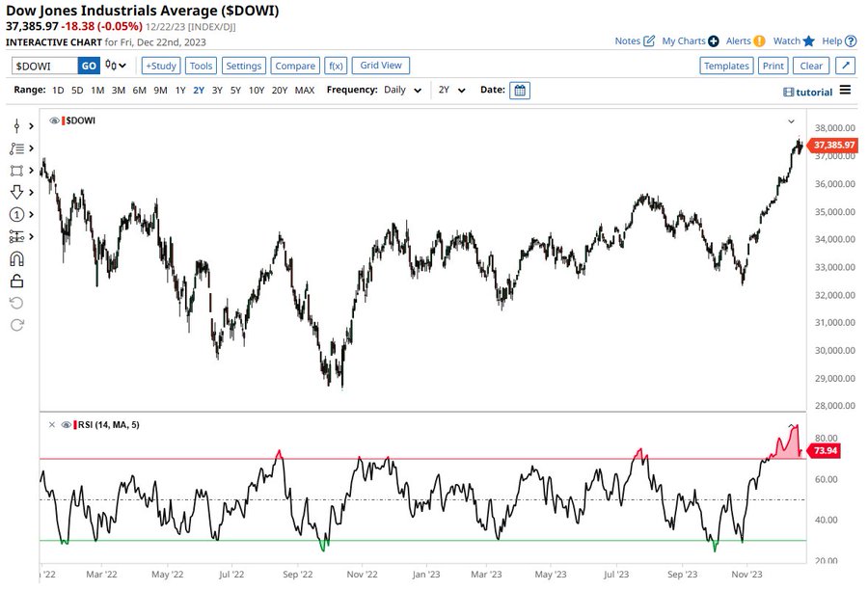868x590 pixels.
Task: Click the 37,385.97 price tag
Action: click(x=832, y=145)
